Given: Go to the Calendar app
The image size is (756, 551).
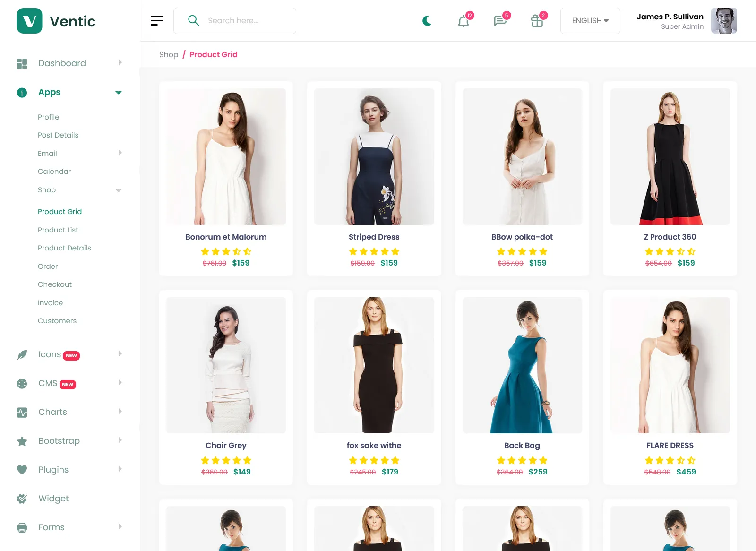Looking at the screenshot, I should (x=54, y=172).
